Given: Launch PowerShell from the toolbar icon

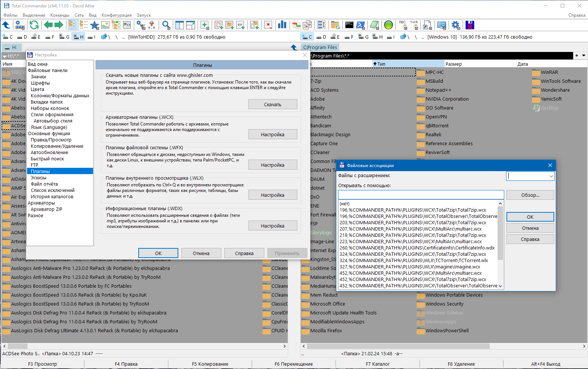Looking at the screenshot, I should (360, 25).
